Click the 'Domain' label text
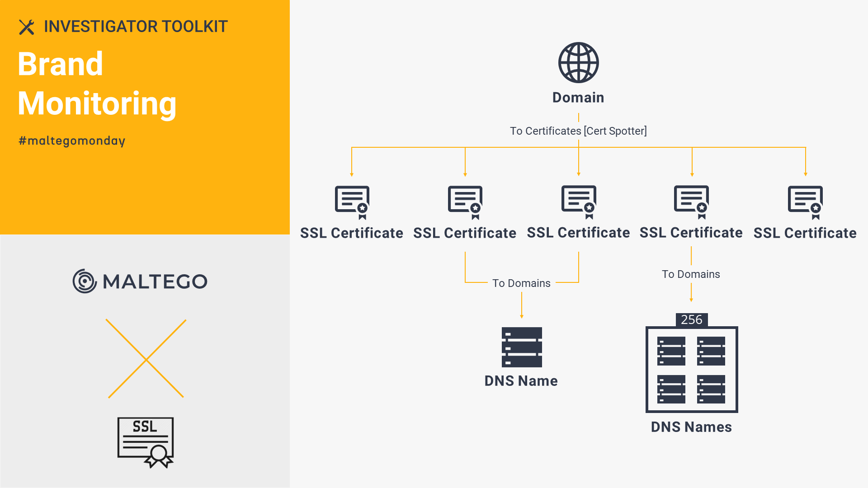This screenshot has height=488, width=868. pyautogui.click(x=578, y=98)
